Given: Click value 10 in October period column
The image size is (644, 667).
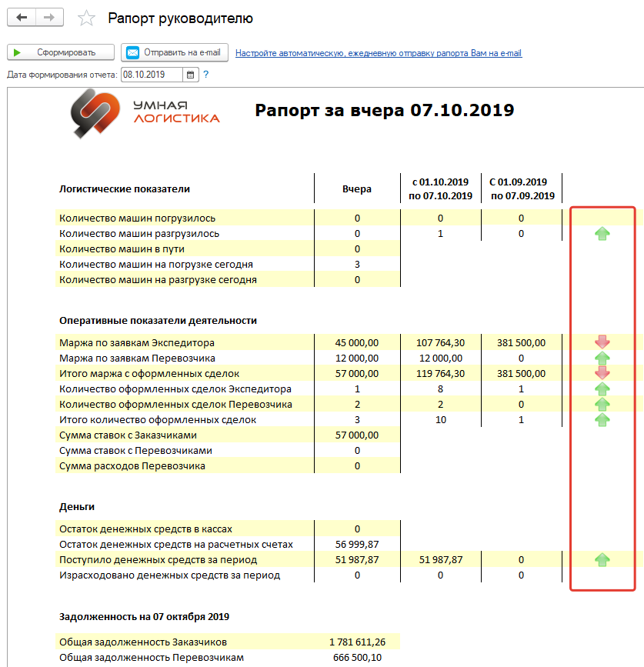Looking at the screenshot, I should point(440,420).
